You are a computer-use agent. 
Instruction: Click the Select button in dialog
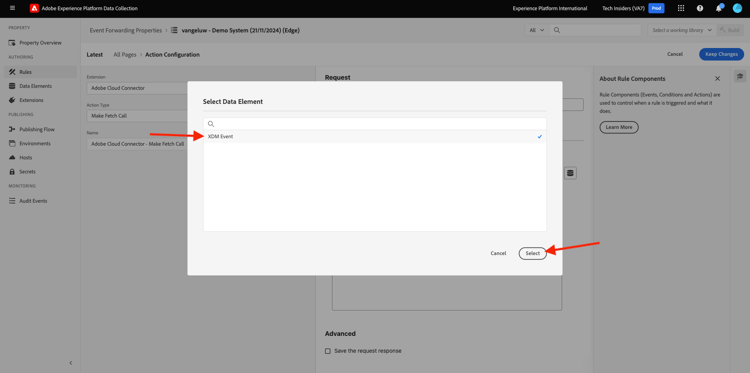pos(532,253)
